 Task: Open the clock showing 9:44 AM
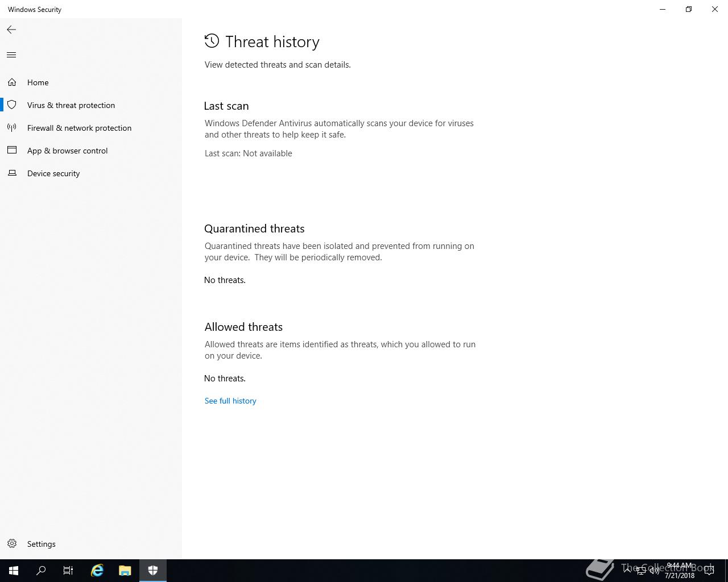click(680, 571)
